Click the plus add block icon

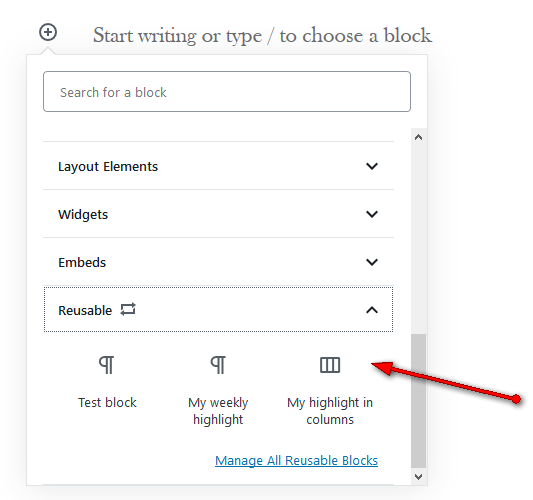[48, 32]
